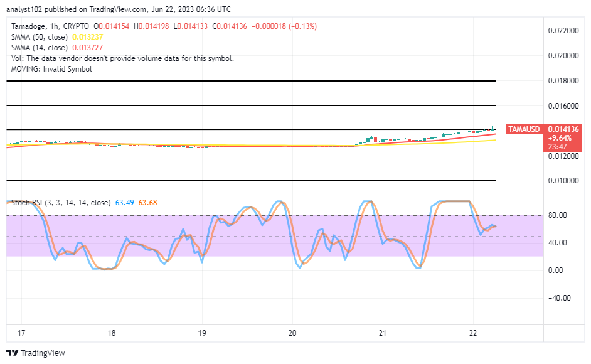Screen dimensions: 591x364
Task: Select the Stoch RSI (3, 3, 14, 14, close) label
Action: click(x=61, y=203)
